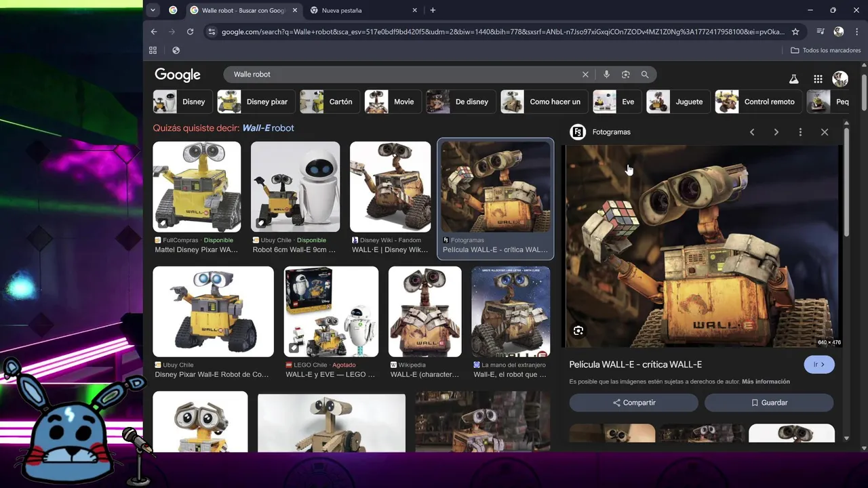Open the Mattel Disney Pixar image result

click(x=197, y=187)
